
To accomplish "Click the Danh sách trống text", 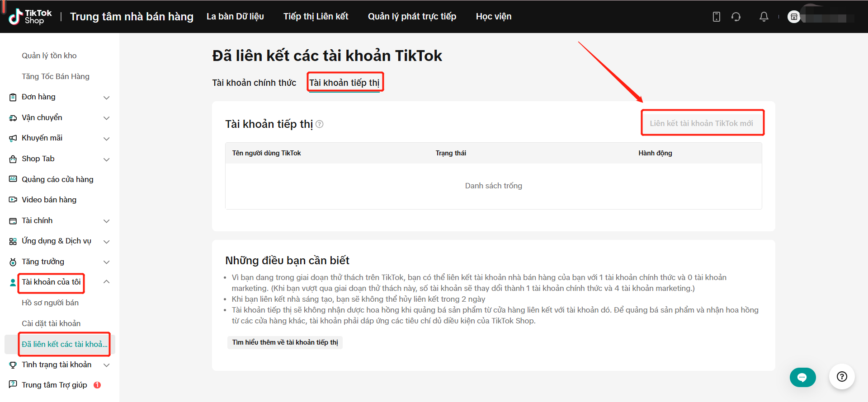I will [494, 186].
